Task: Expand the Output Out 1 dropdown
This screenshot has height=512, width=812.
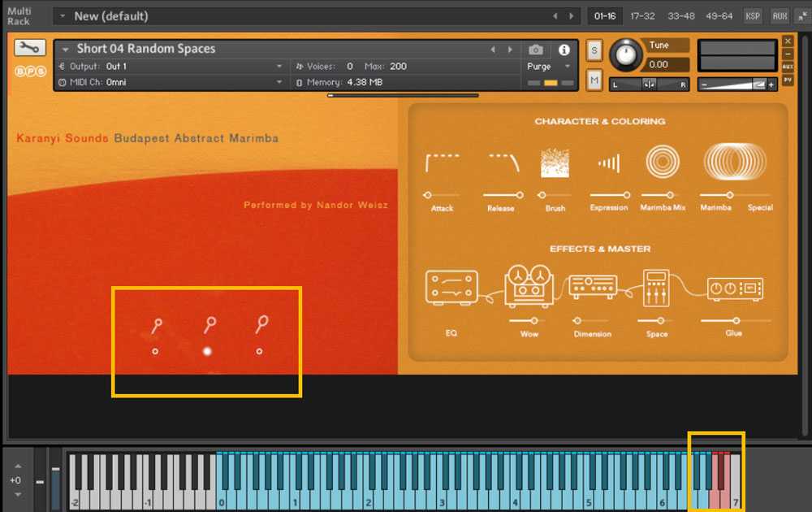Action: [279, 67]
